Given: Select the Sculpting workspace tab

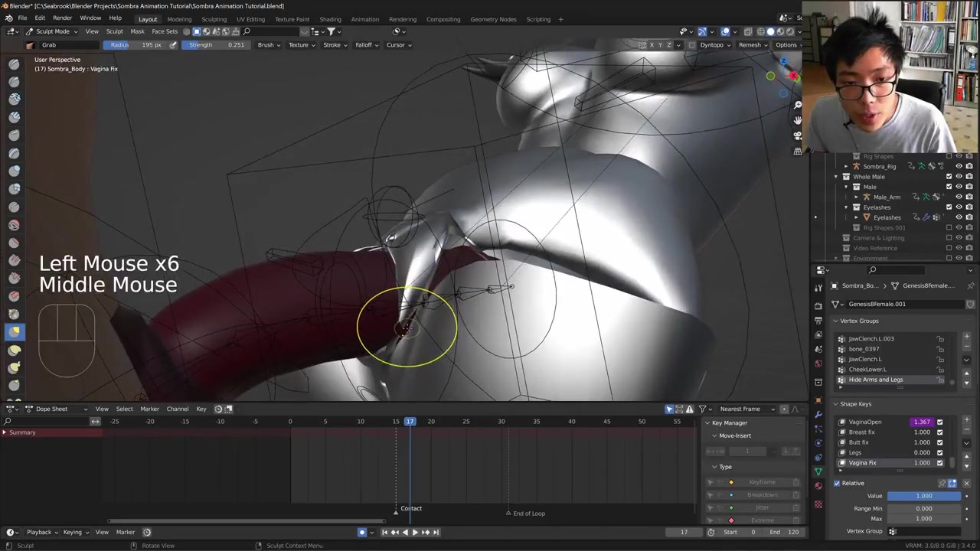Looking at the screenshot, I should point(214,19).
